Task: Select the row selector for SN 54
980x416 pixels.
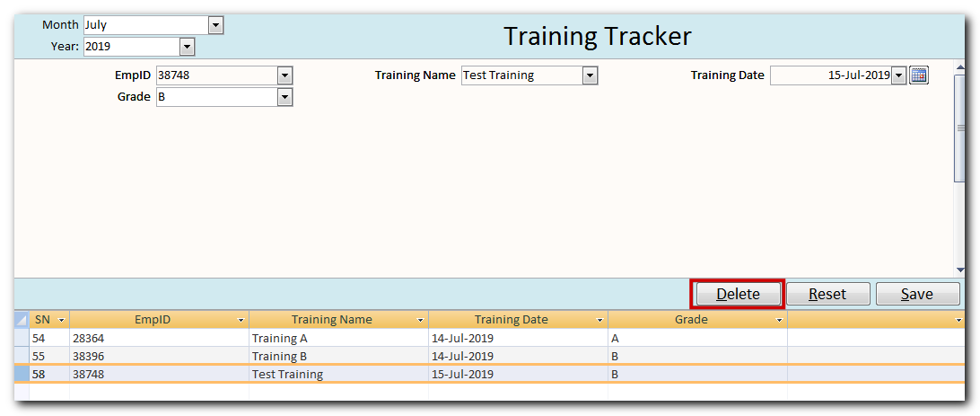Action: 22,339
